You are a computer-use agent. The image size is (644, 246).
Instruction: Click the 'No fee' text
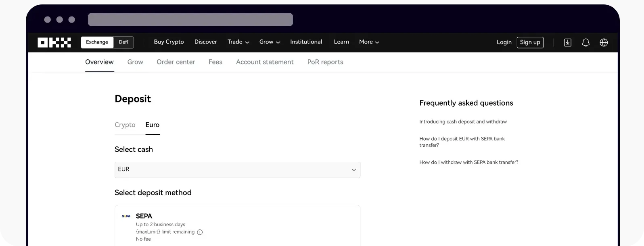(143, 239)
